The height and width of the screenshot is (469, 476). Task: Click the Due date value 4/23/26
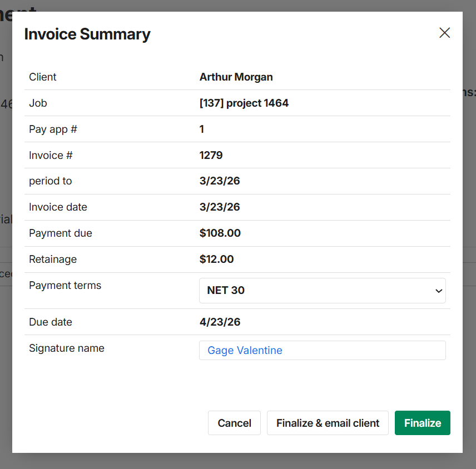coord(220,322)
